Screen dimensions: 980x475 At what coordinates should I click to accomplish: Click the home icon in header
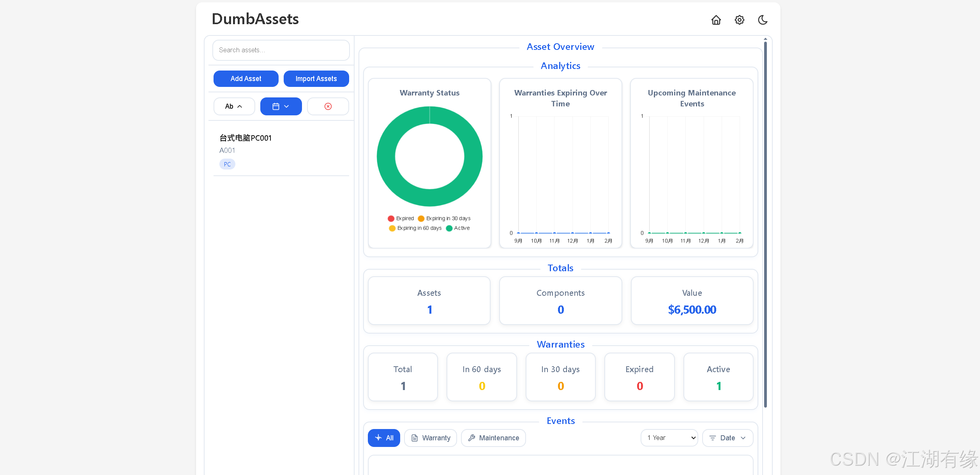[716, 20]
